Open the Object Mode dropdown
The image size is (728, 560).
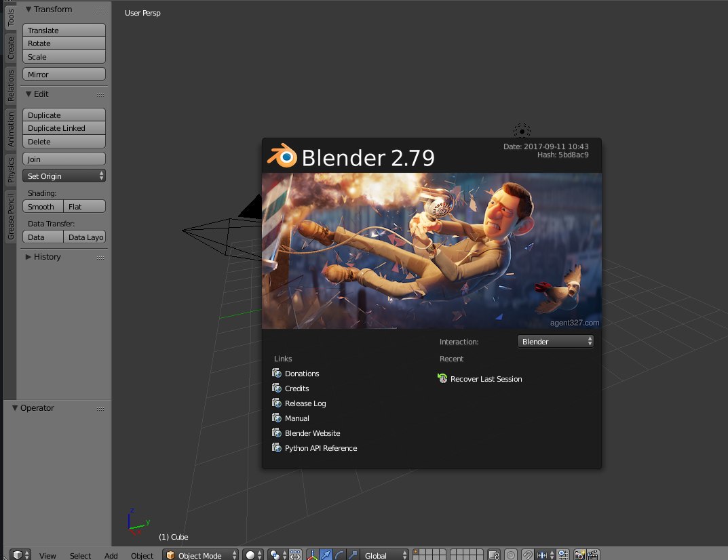(x=200, y=555)
